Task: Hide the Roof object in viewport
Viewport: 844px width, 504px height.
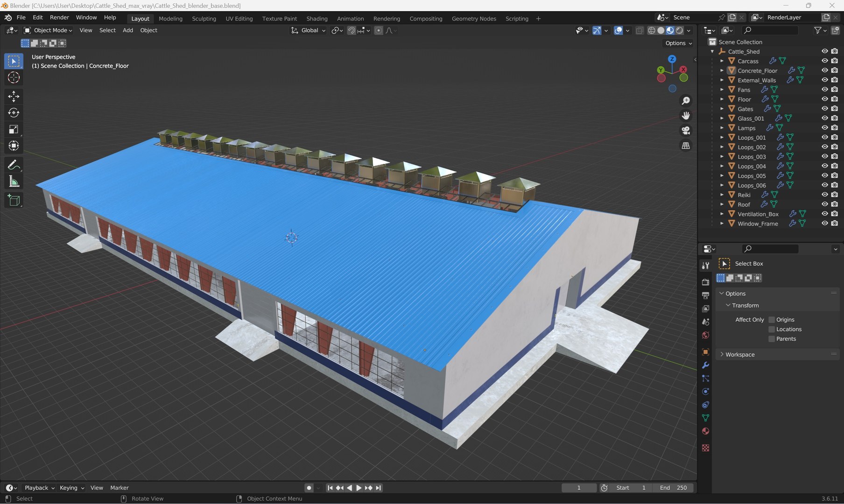Action: click(x=825, y=204)
